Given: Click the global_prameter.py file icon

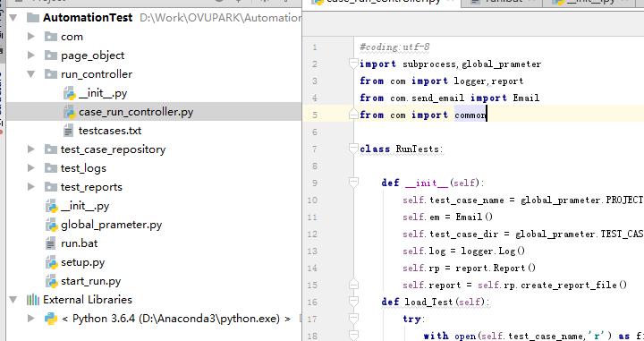Looking at the screenshot, I should pos(51,225).
